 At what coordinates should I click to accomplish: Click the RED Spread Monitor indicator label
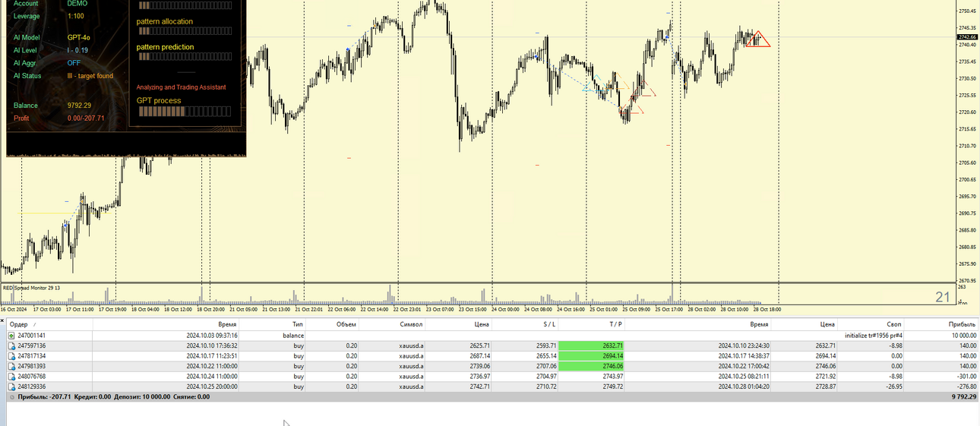tap(31, 288)
